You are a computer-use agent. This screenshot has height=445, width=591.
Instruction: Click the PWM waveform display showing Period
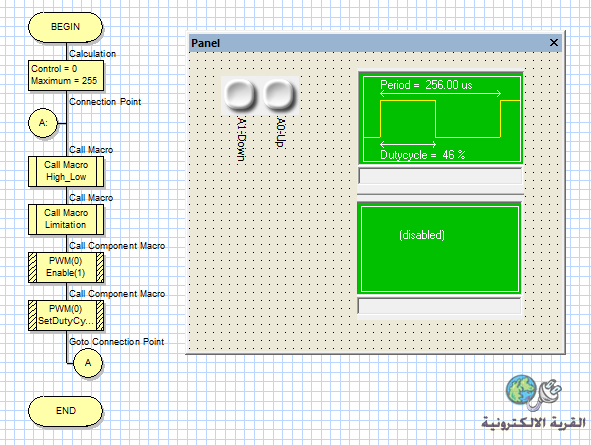[441, 119]
